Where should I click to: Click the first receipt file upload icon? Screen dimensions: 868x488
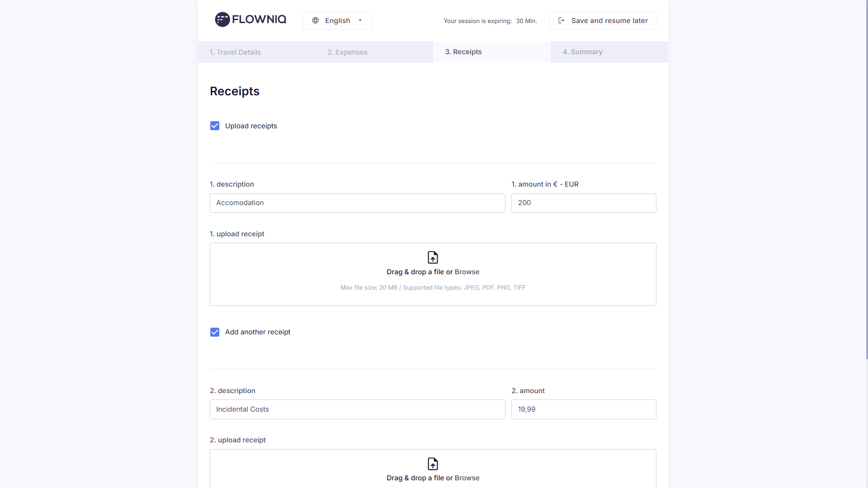point(433,258)
